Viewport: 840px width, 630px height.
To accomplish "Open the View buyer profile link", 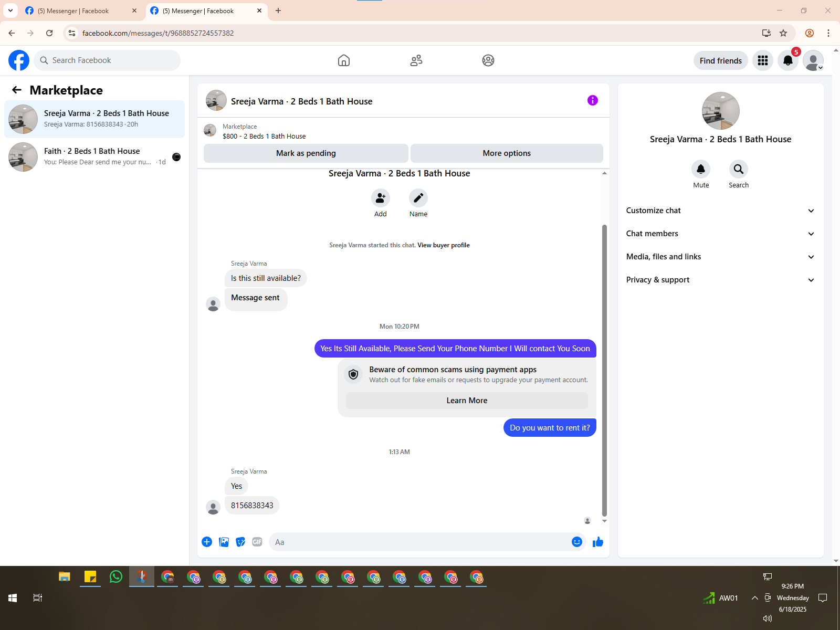I will [444, 245].
